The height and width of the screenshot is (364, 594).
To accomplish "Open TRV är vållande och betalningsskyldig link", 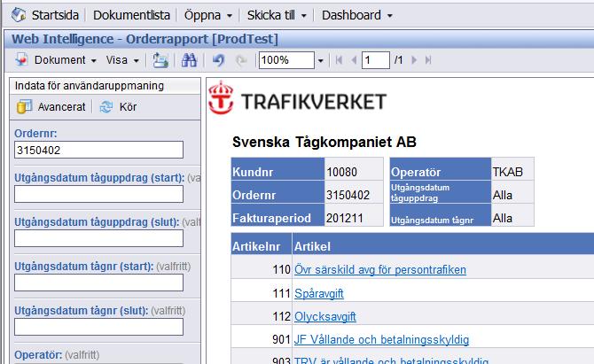I will [x=391, y=360].
